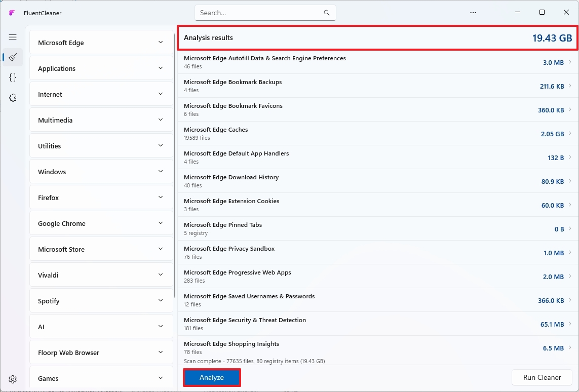Expand the Vivaldi category
This screenshot has height=392, width=579.
[101, 275]
